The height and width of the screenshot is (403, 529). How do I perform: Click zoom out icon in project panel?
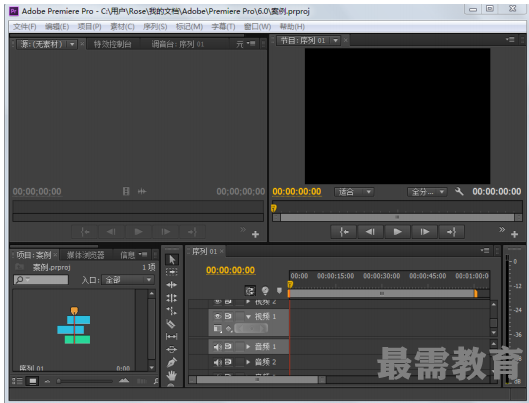47,381
